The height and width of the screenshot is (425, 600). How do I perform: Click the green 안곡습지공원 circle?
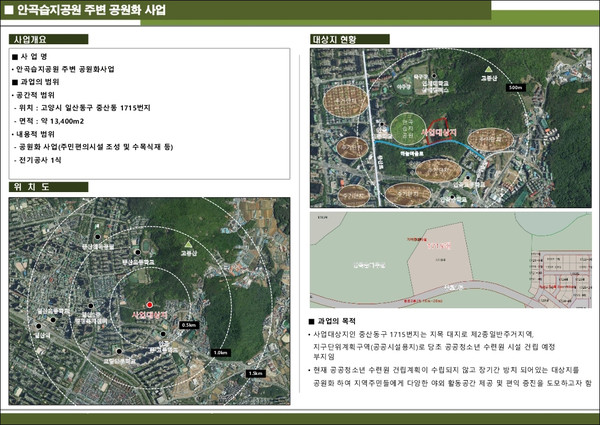point(408,129)
